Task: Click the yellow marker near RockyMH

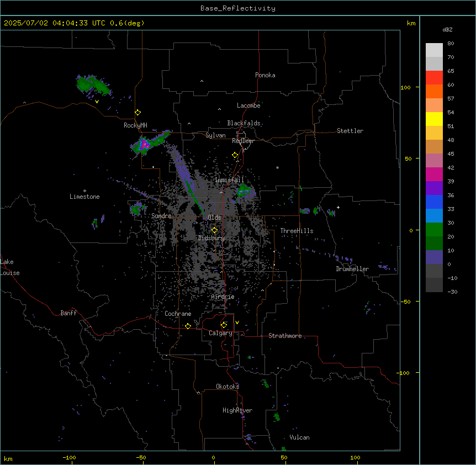Action: pyautogui.click(x=138, y=113)
